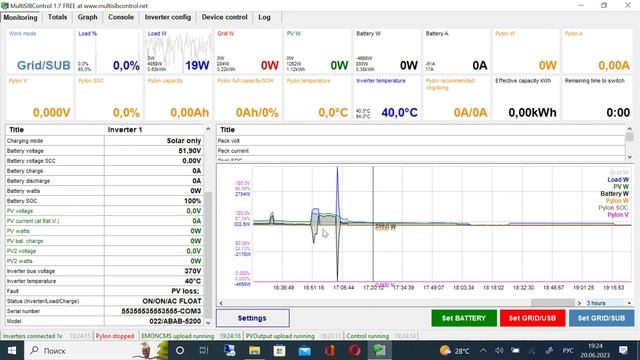Click the Work mode Grid/SUB tile
This screenshot has height=360, width=640.
[x=40, y=51]
